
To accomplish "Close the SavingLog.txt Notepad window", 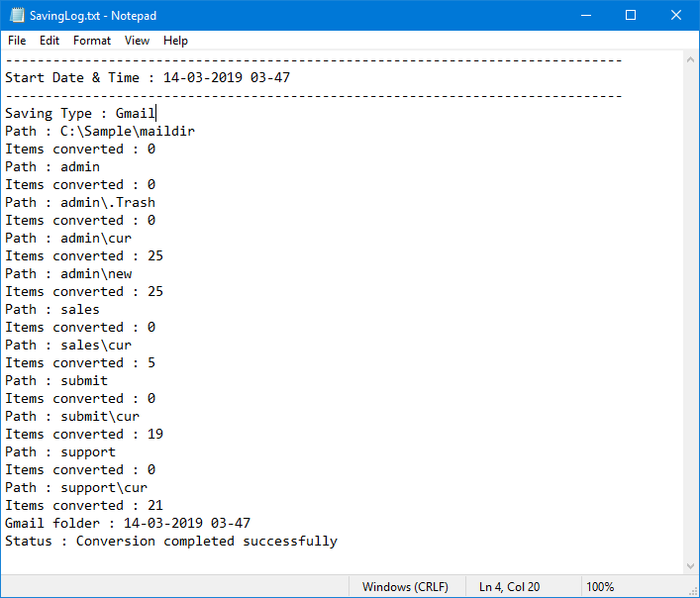I will (676, 15).
